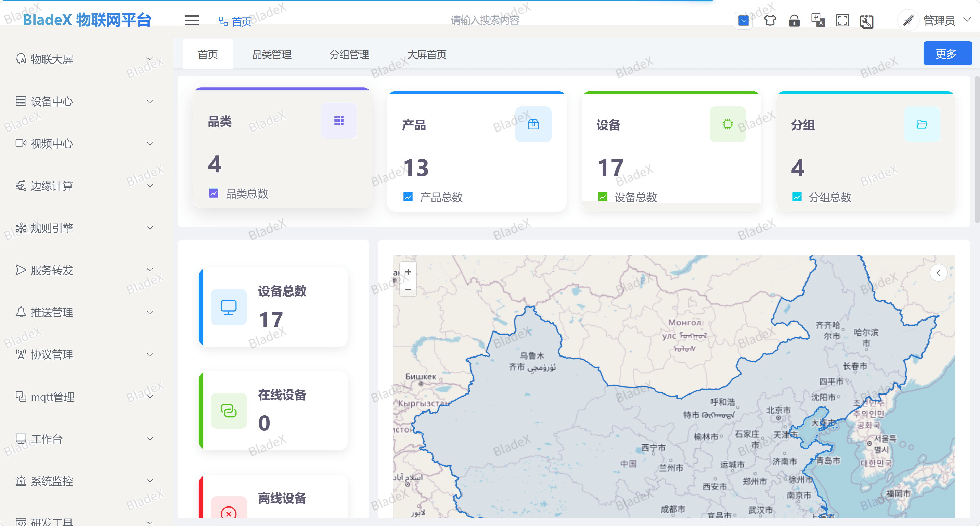This screenshot has width=980, height=526.
Task: Click the 在线设备 link icon
Action: click(x=229, y=411)
